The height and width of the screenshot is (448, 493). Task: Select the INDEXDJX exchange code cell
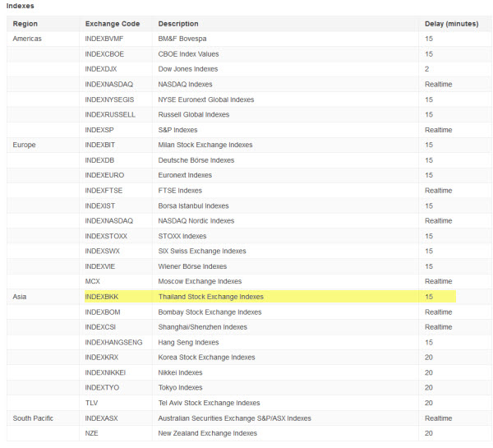click(100, 69)
